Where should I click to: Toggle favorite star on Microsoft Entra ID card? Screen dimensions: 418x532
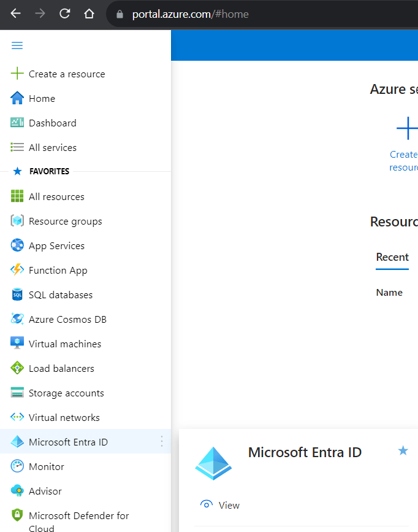[x=403, y=451]
